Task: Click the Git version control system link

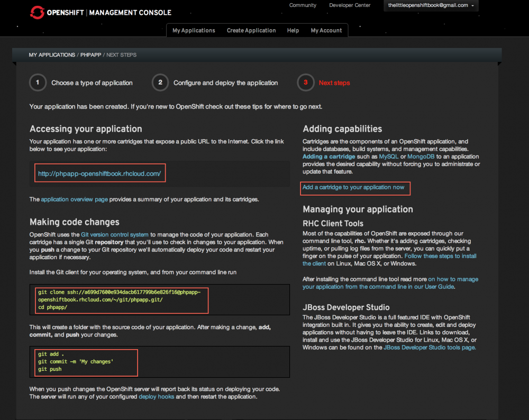Action: click(x=114, y=234)
